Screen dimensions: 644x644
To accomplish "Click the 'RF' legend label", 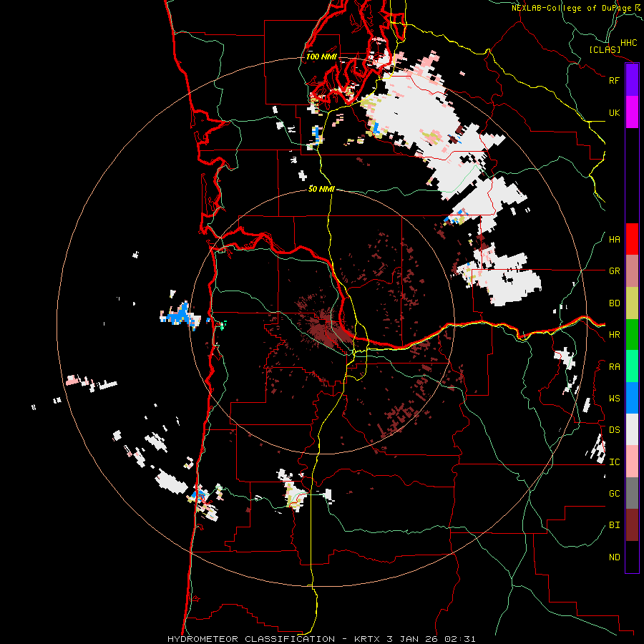I will tap(614, 80).
